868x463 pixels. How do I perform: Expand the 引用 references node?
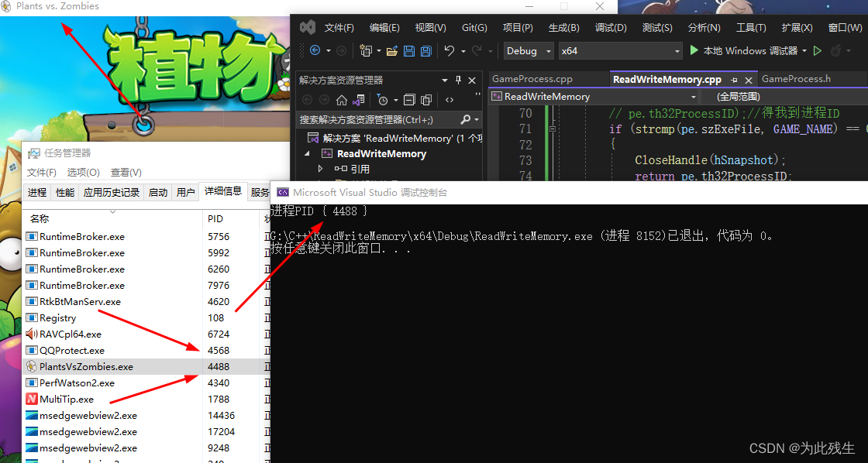click(320, 169)
